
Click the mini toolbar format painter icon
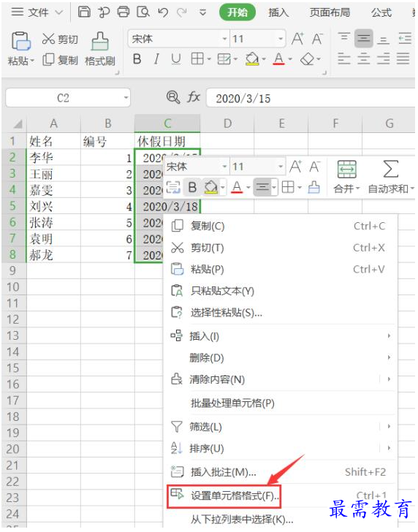coord(313,187)
